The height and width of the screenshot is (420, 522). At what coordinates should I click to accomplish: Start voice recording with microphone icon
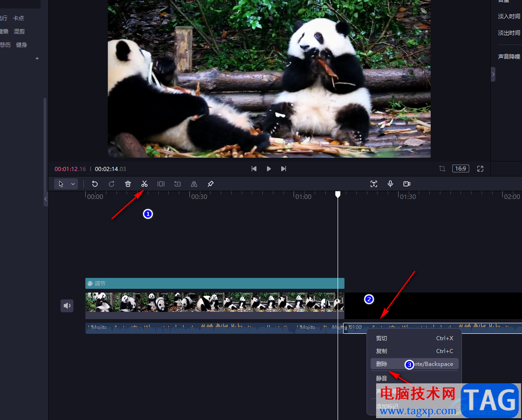point(390,184)
